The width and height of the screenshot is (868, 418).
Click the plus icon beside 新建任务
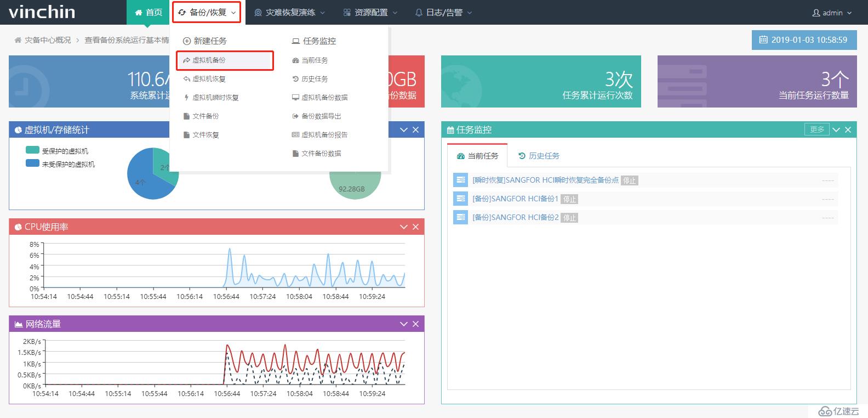coord(186,41)
